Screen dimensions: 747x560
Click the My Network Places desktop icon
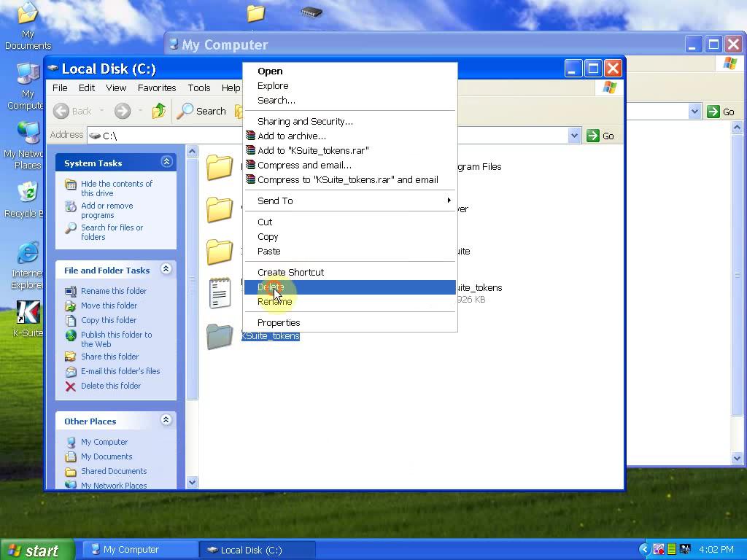[28, 133]
